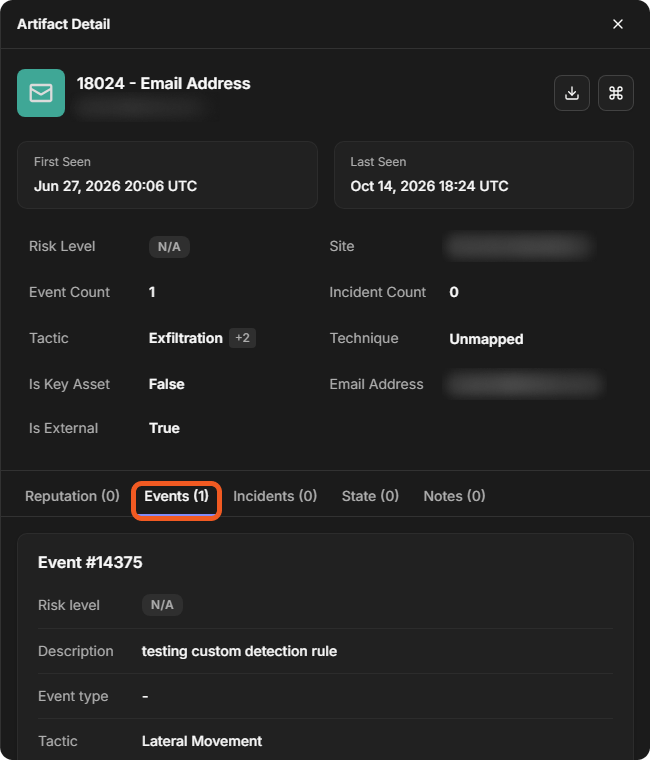Click the Incident Count value 0

[x=454, y=292]
